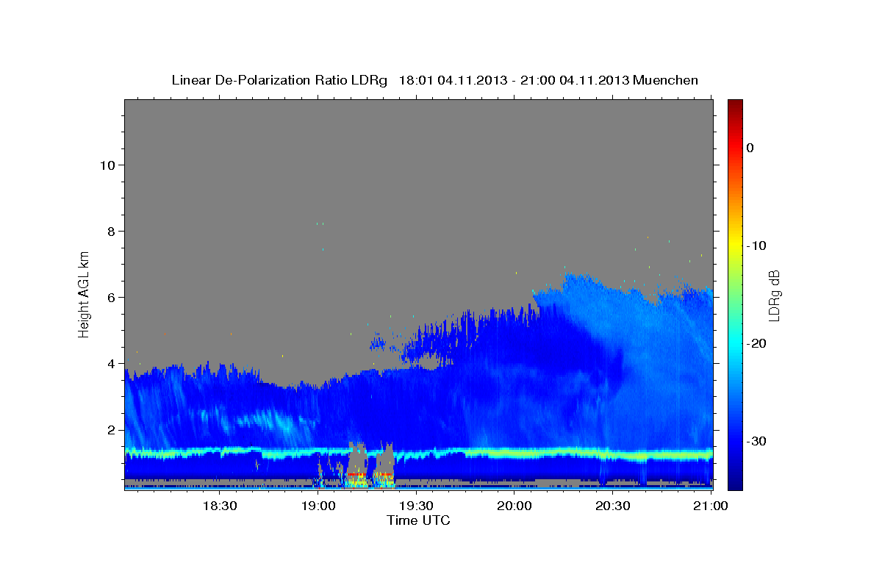Click the cyan-yellow melting layer band near 20:40

pyautogui.click(x=639, y=456)
